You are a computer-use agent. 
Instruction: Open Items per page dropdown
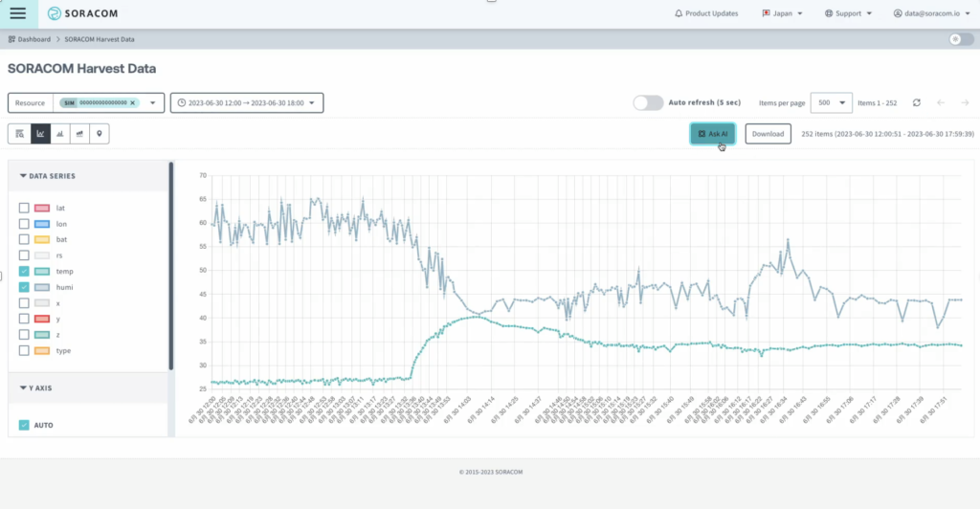(x=831, y=103)
